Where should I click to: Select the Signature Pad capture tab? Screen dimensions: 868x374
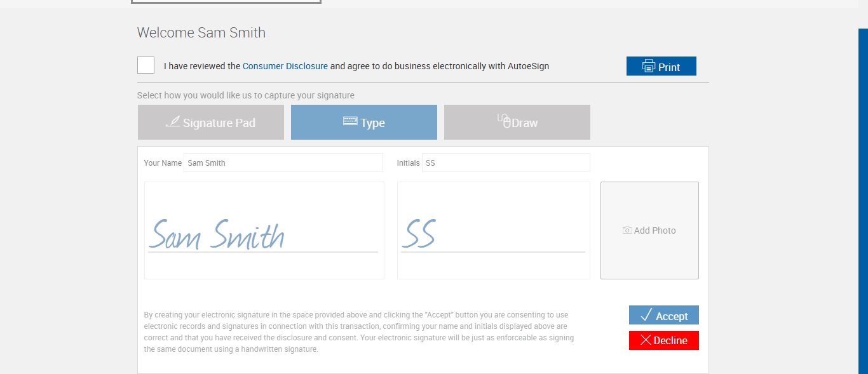(211, 123)
